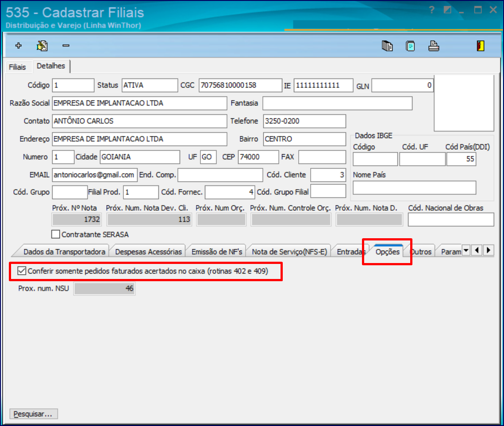Click the Nome País field
Screen dimensions: 504x426
click(414, 188)
